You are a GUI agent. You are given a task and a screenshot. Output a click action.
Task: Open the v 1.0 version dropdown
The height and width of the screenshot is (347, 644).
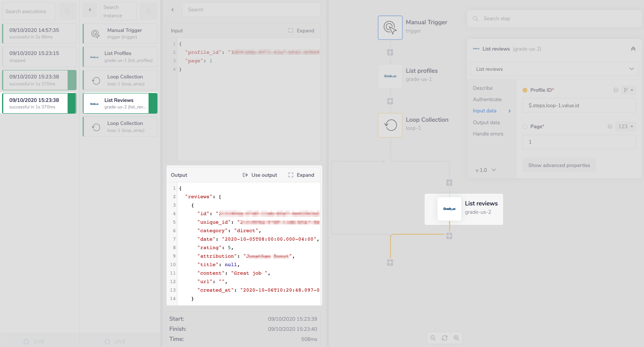click(x=486, y=170)
